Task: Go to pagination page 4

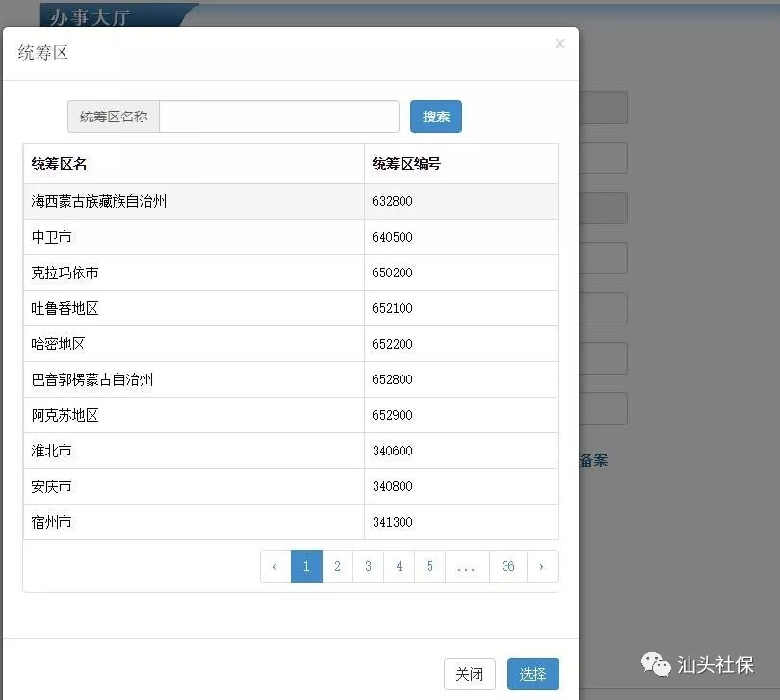Action: pos(399,566)
